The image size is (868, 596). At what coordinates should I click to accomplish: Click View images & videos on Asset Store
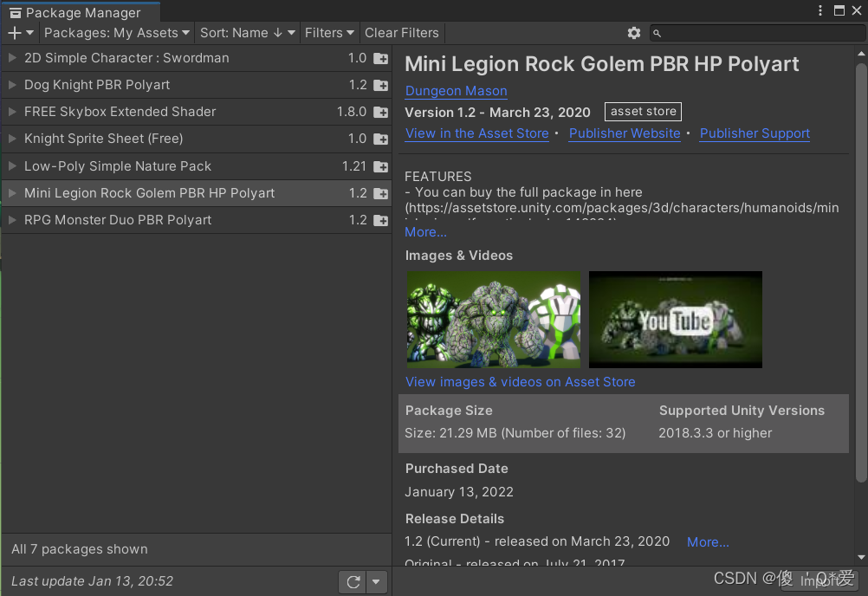(521, 382)
